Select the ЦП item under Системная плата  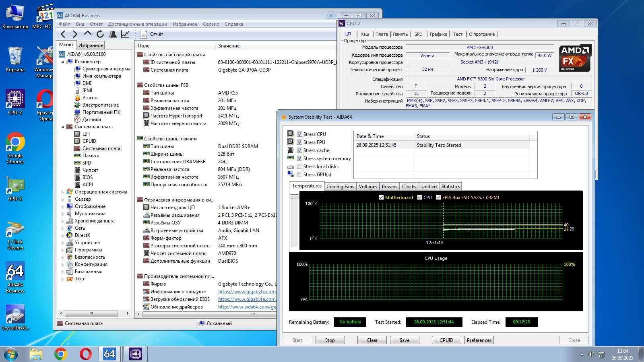[x=86, y=134]
